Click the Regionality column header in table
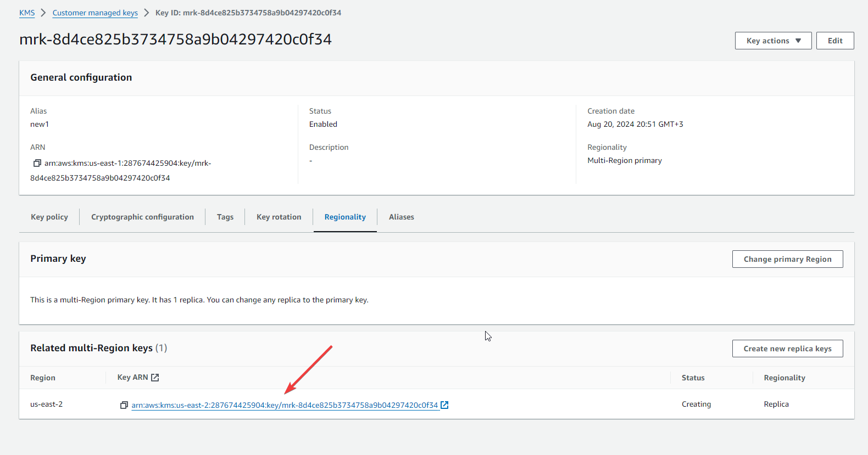Viewport: 868px width, 455px height. point(784,378)
